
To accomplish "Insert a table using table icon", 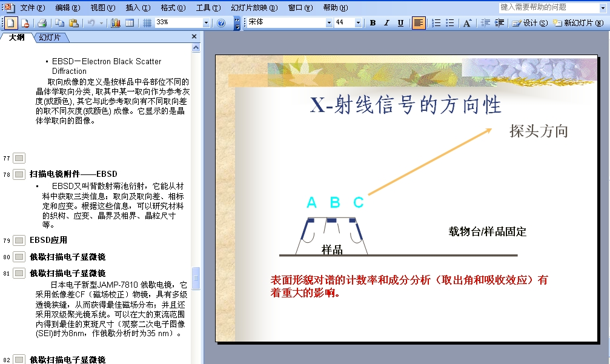I will (130, 24).
